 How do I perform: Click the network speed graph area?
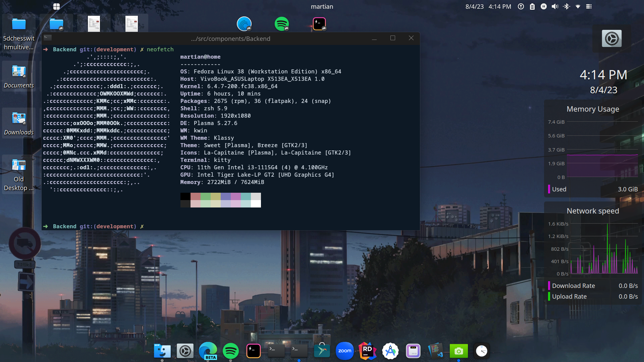(604, 249)
